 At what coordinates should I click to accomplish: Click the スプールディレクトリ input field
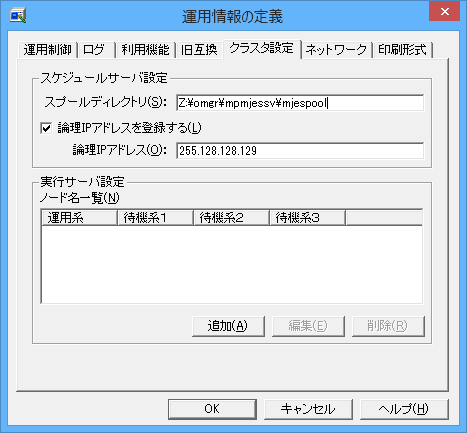point(300,103)
